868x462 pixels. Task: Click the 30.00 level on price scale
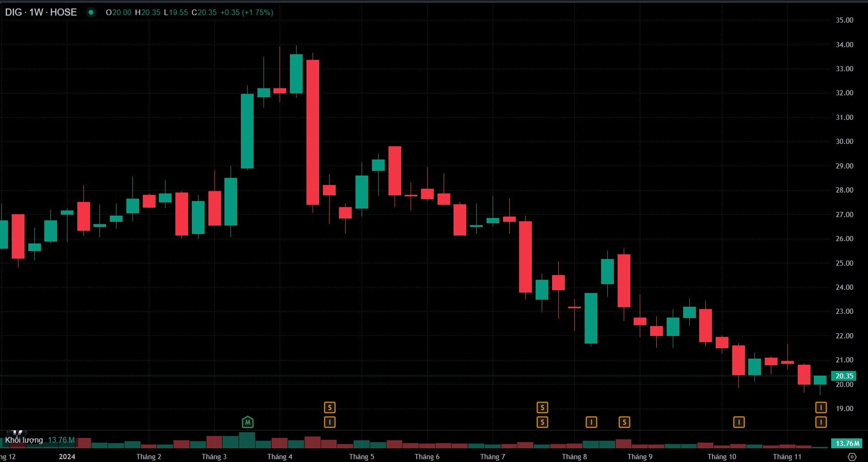click(x=844, y=142)
